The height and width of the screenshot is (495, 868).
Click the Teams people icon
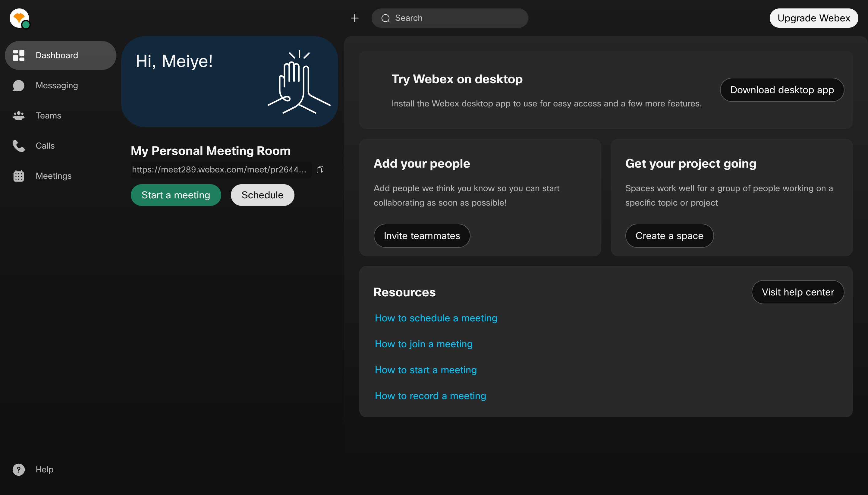(x=19, y=115)
